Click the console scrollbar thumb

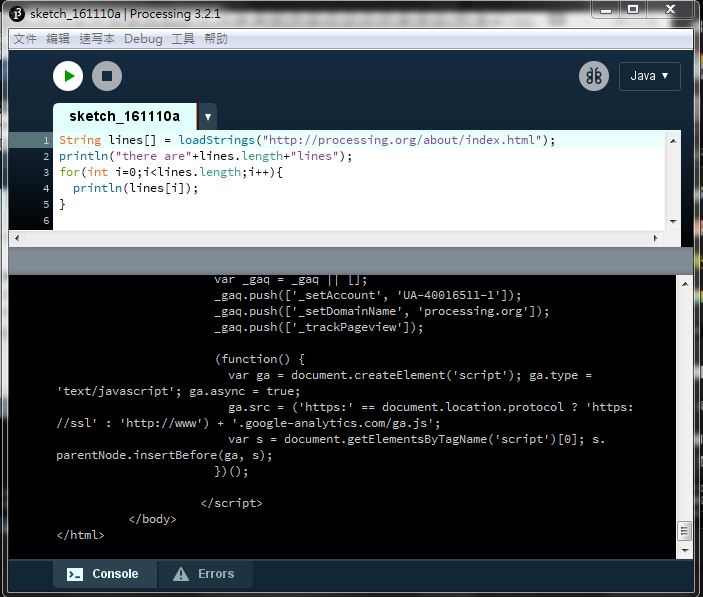coord(685,532)
